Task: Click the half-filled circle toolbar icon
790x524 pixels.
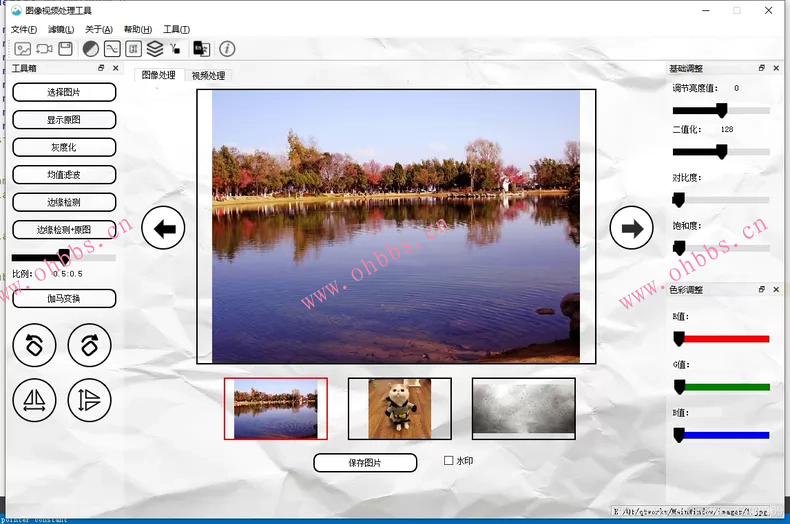Action: (x=91, y=48)
